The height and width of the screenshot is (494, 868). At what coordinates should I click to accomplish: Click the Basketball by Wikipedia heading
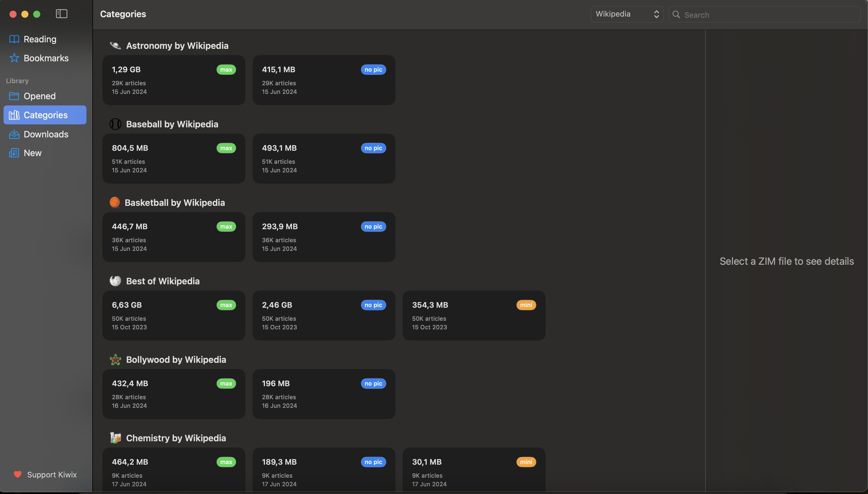175,203
